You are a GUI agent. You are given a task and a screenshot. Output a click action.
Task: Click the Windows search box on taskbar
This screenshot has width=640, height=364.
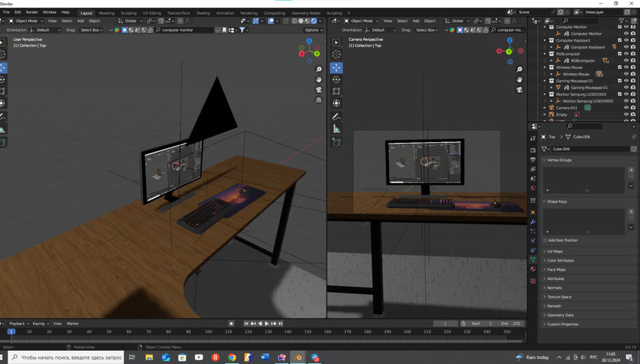pyautogui.click(x=65, y=357)
